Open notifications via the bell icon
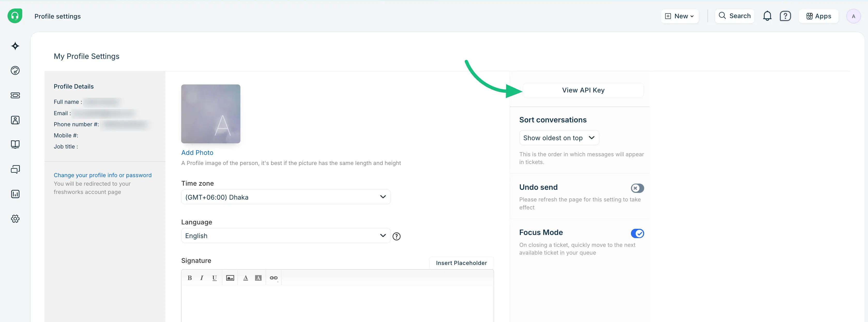 click(767, 16)
